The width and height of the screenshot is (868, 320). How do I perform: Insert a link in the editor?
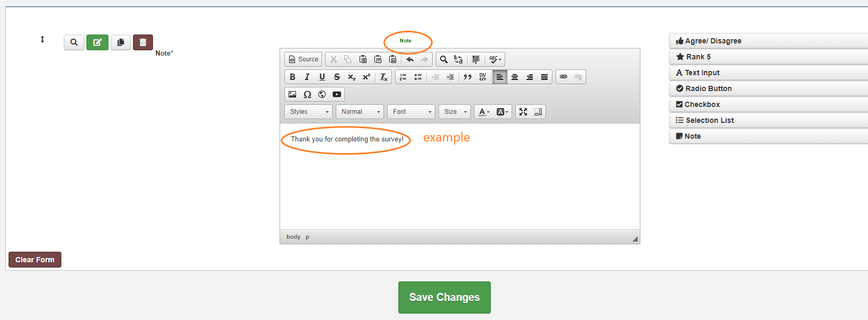[x=563, y=77]
